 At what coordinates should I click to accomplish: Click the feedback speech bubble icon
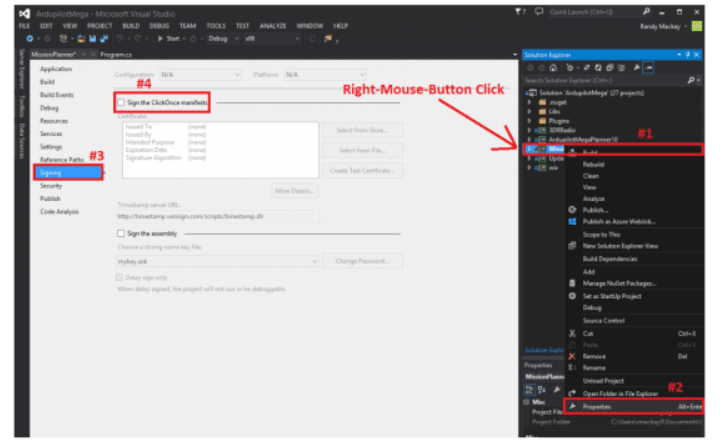[539, 12]
